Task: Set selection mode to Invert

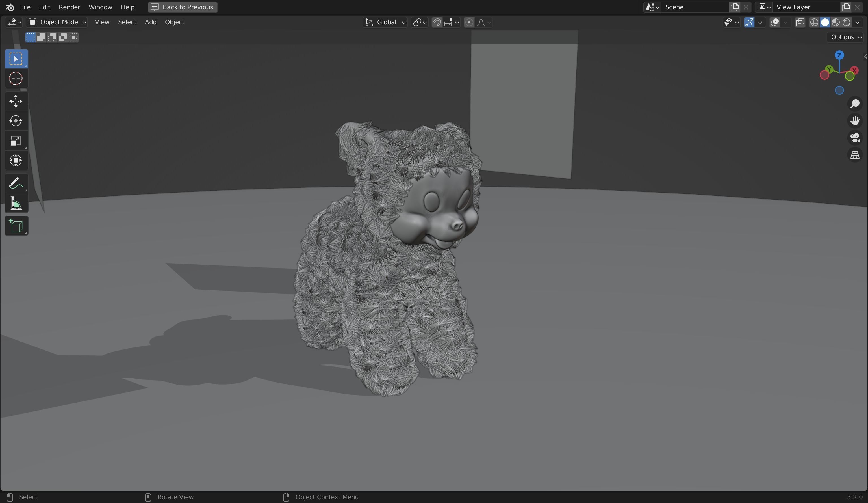Action: tap(63, 38)
